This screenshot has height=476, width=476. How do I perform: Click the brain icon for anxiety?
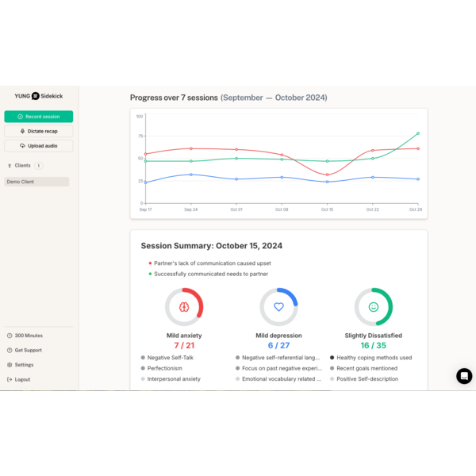pos(184,307)
